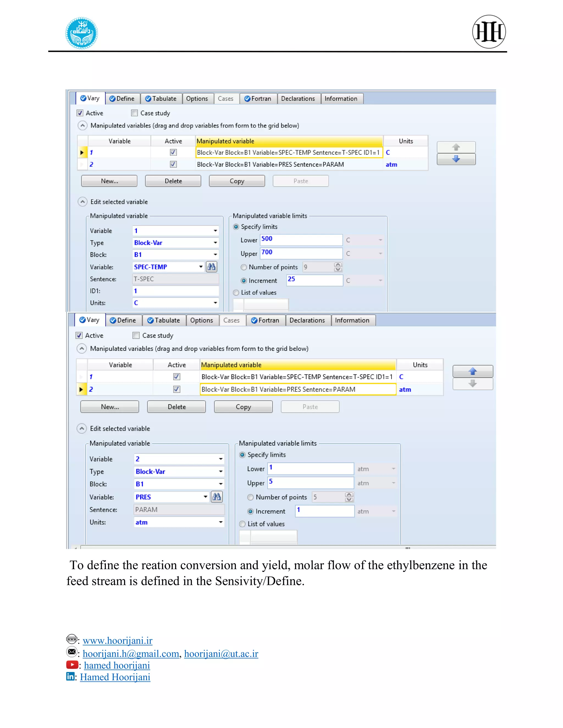Uncheck Active for SPEC-TEMP row in upper grid

tap(173, 152)
